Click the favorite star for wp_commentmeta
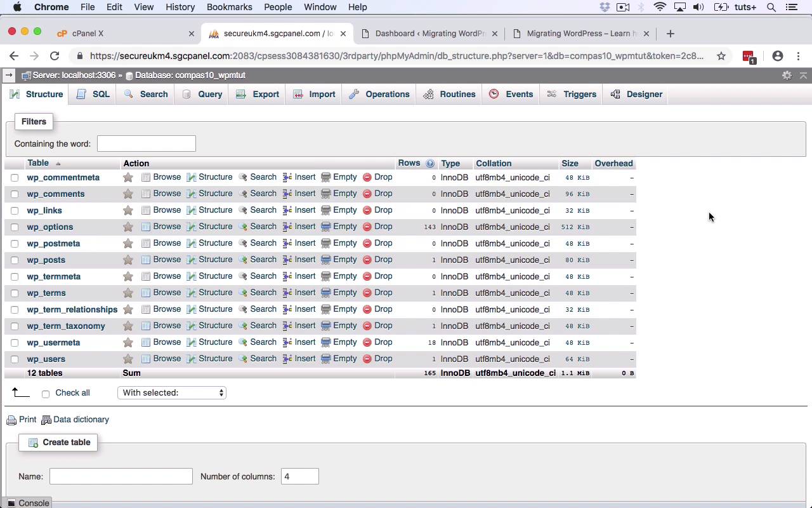This screenshot has height=508, width=812. coord(128,178)
